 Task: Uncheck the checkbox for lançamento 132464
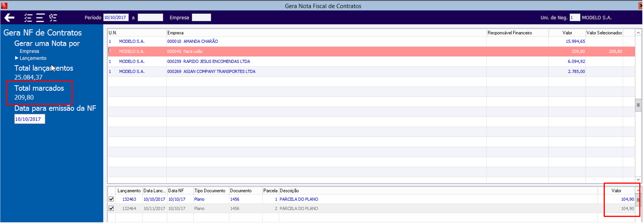pyautogui.click(x=111, y=208)
